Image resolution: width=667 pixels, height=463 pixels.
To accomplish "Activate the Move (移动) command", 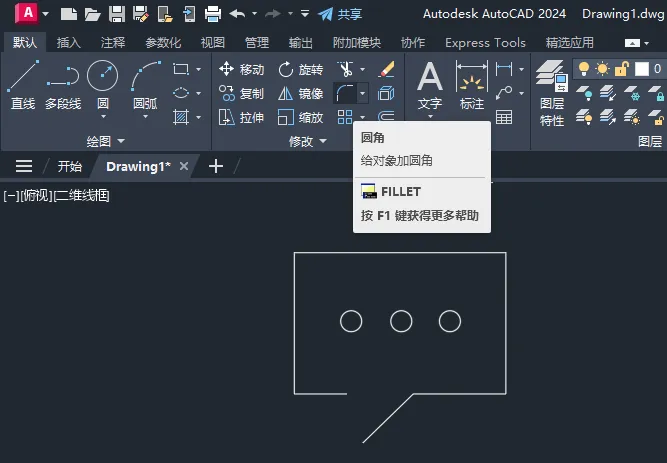I will pyautogui.click(x=241, y=69).
